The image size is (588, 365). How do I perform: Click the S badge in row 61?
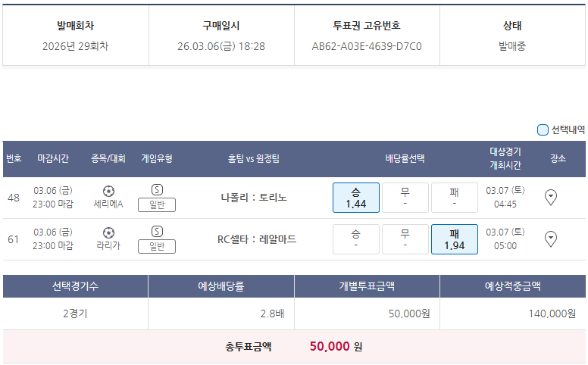(157, 232)
